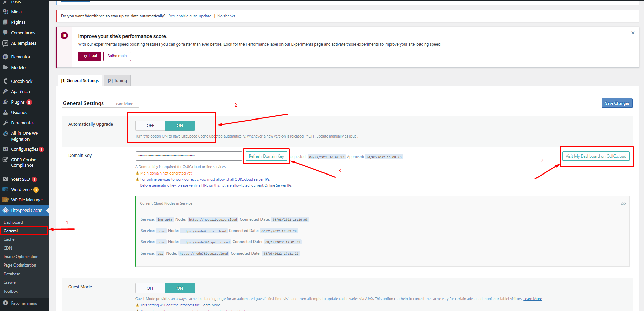Viewport: 644px width, 311px height.
Task: Click the Yoast SEO icon
Action: [x=5, y=179]
